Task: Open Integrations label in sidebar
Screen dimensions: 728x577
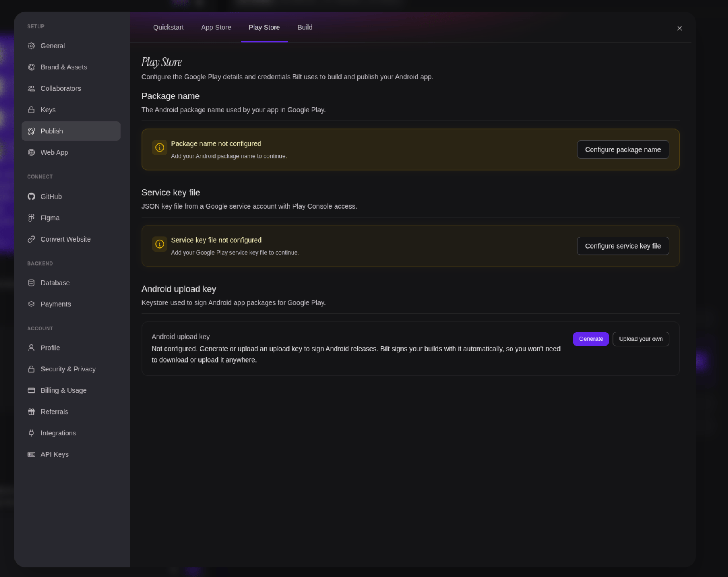Action: click(x=58, y=433)
